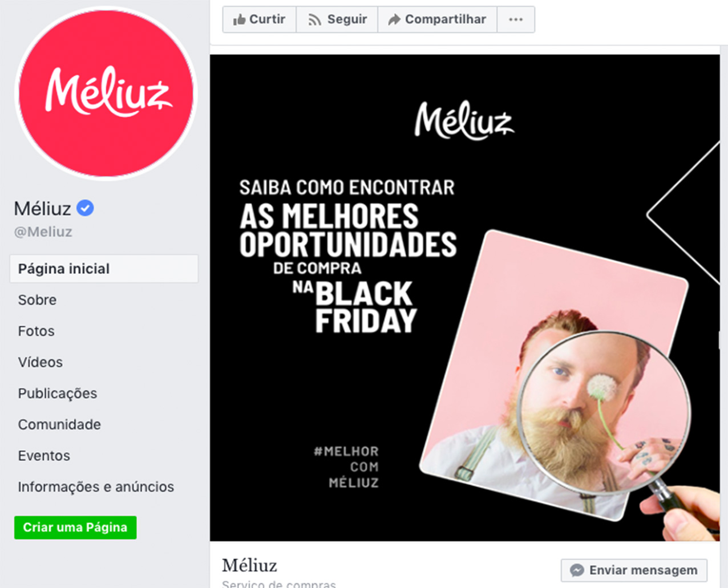
Task: View Publicações from the sidebar
Action: [57, 394]
